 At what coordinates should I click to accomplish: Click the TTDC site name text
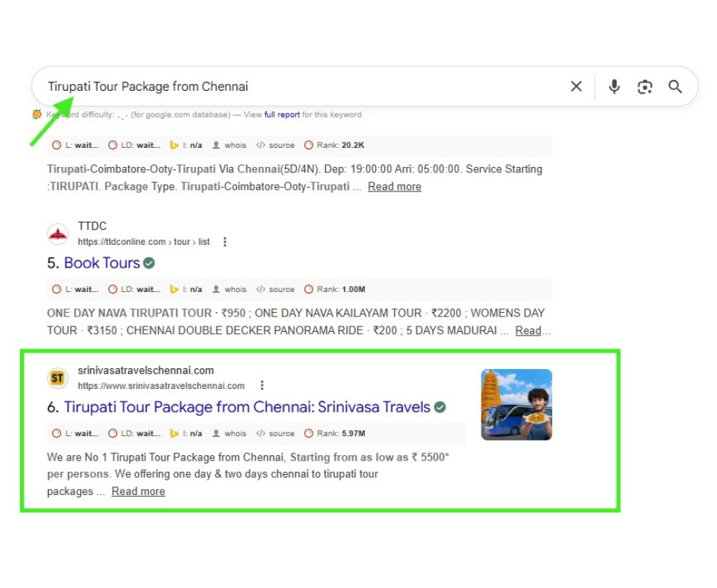tap(92, 227)
